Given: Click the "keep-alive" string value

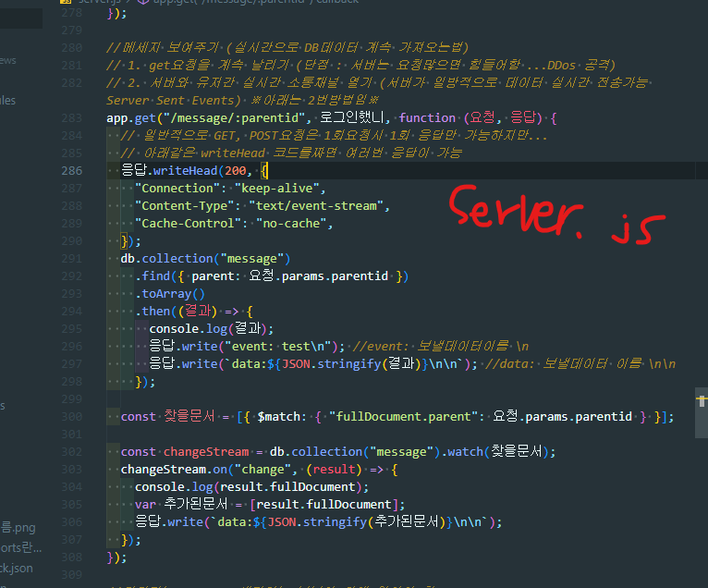Looking at the screenshot, I should pos(276,189).
